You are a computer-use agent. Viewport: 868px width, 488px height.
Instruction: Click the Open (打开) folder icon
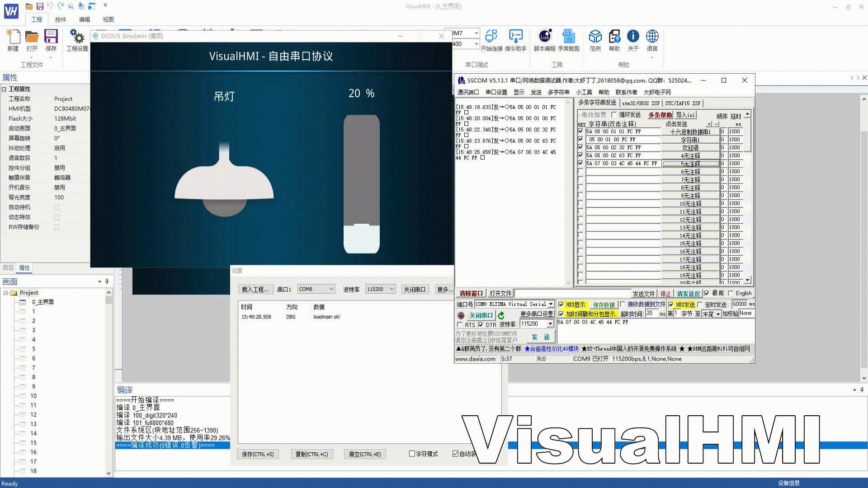[32, 37]
